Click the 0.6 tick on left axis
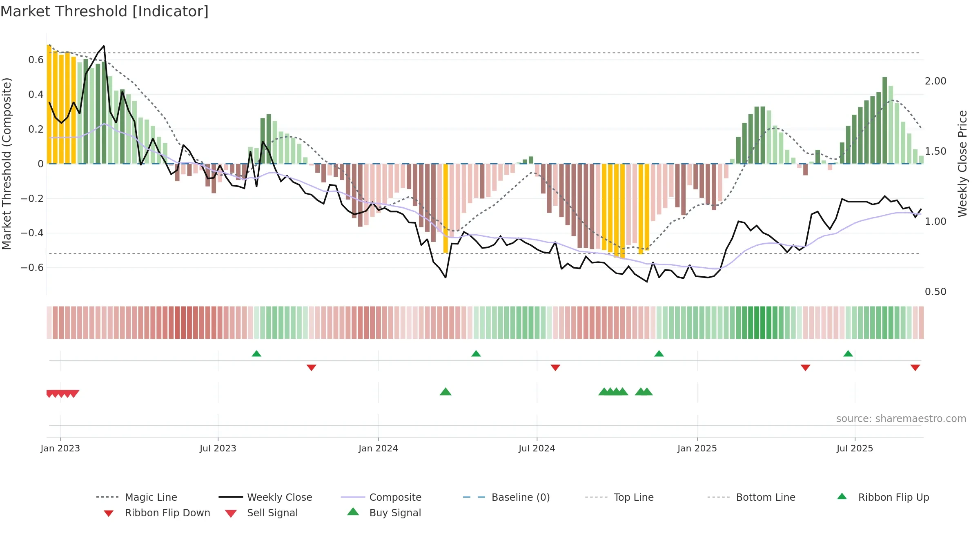The height and width of the screenshot is (551, 980). (36, 60)
